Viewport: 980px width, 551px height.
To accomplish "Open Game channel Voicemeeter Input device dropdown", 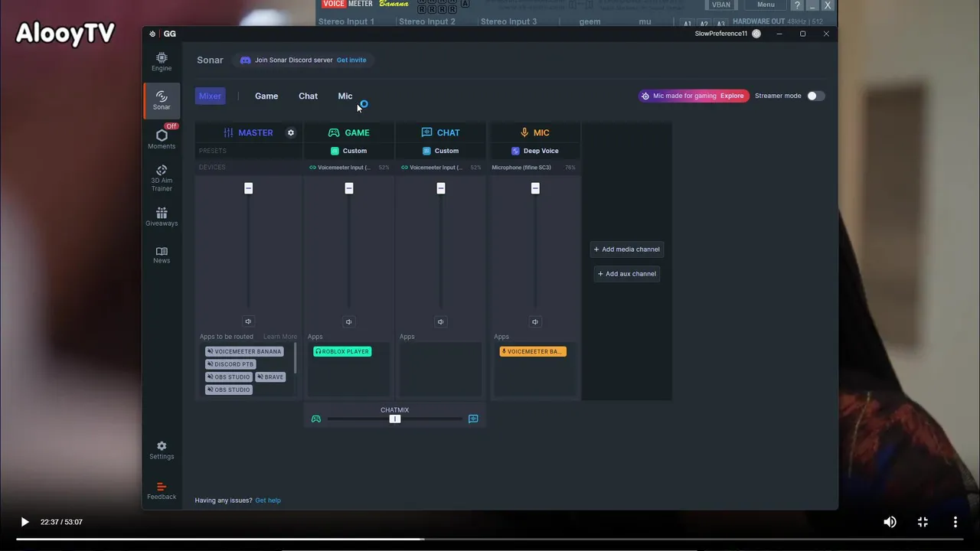I will [x=349, y=167].
